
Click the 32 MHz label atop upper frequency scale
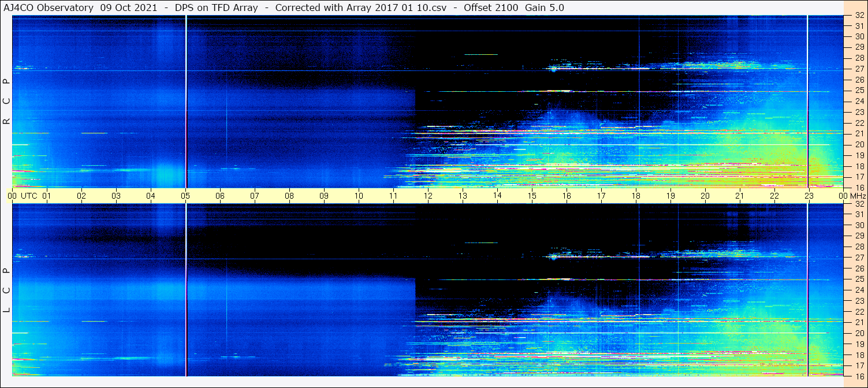(x=859, y=16)
